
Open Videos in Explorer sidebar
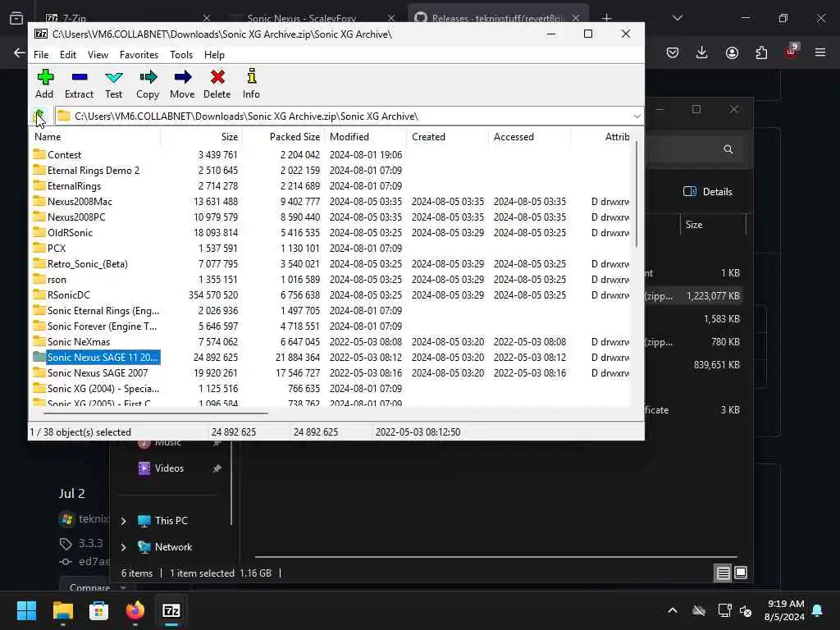tap(169, 468)
